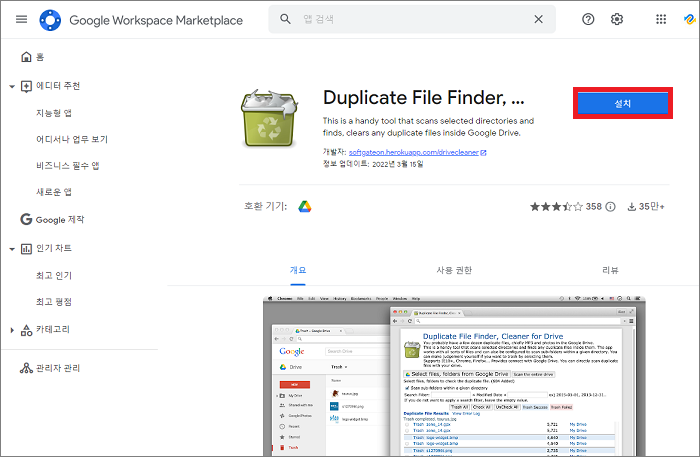Click the 관리자 관리 admin icon
The width and height of the screenshot is (700, 457).
pyautogui.click(x=26, y=368)
